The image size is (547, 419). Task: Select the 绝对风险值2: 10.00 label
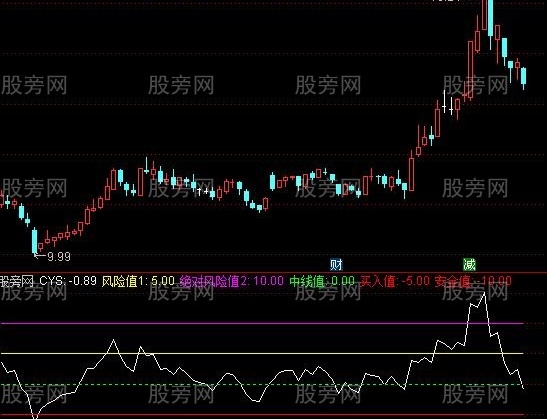232,281
